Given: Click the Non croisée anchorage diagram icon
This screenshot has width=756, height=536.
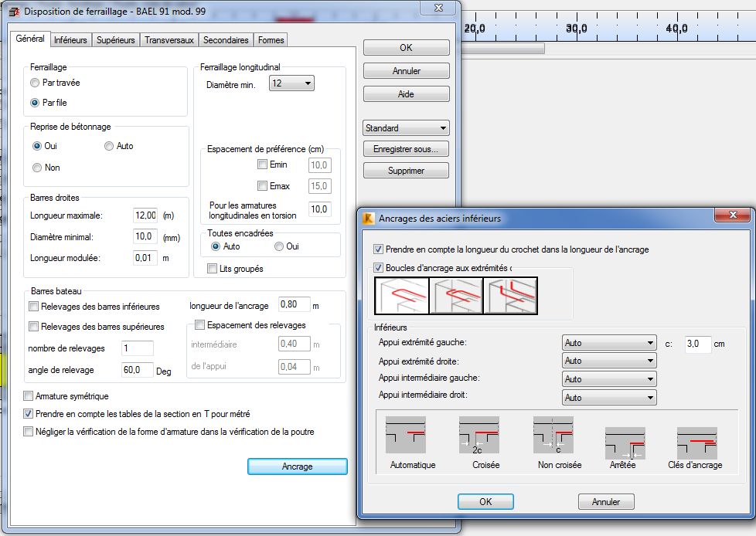Looking at the screenshot, I should [x=553, y=435].
